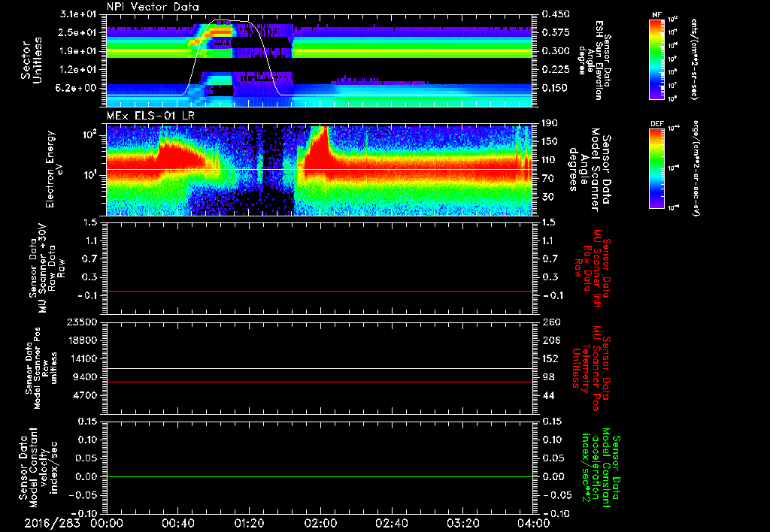
Task: Click the white line in the scanner position panel
Action: click(320, 369)
